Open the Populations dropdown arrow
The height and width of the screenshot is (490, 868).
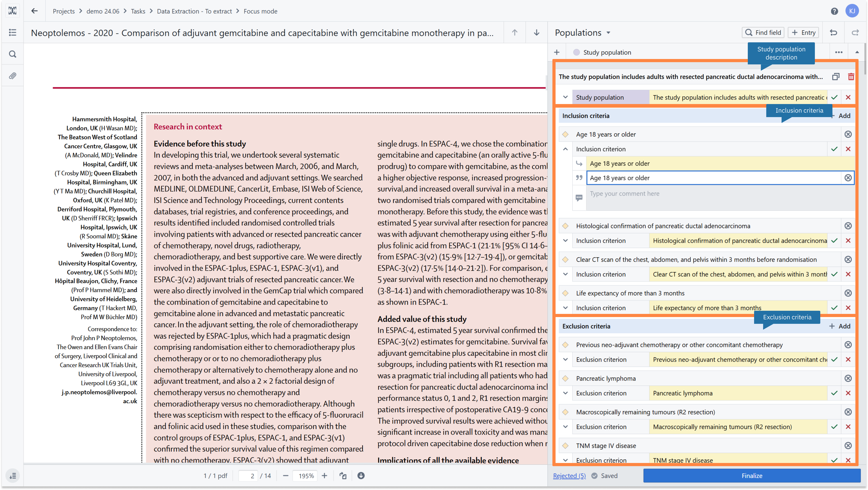click(608, 33)
